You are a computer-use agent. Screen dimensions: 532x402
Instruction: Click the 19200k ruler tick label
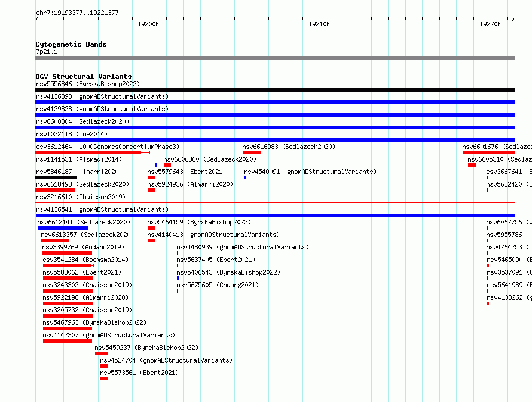[148, 24]
